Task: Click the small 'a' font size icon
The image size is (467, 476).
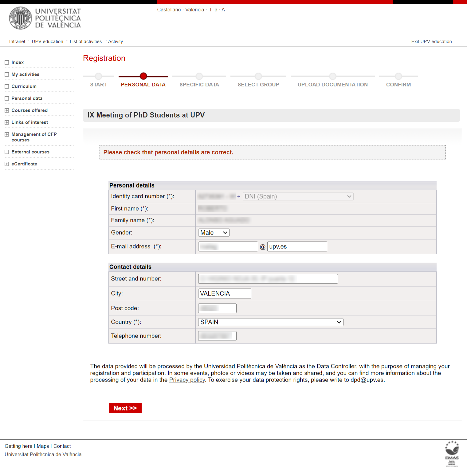Action: pyautogui.click(x=216, y=10)
